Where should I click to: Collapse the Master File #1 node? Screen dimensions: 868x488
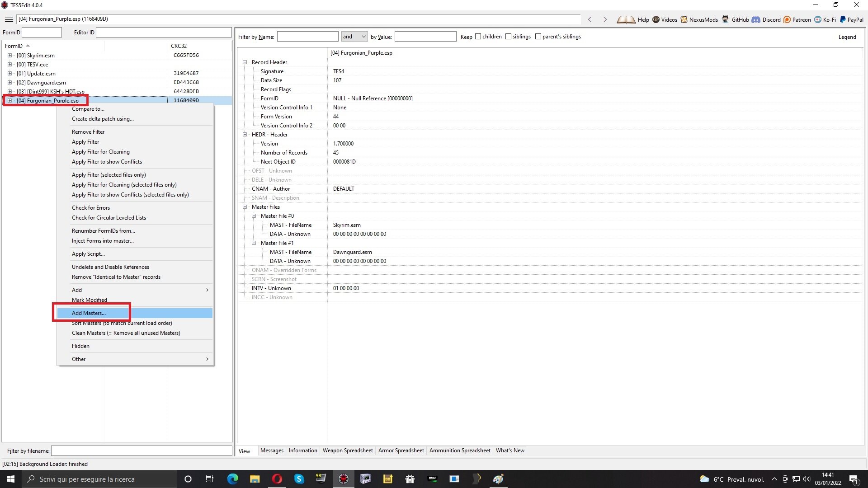254,243
